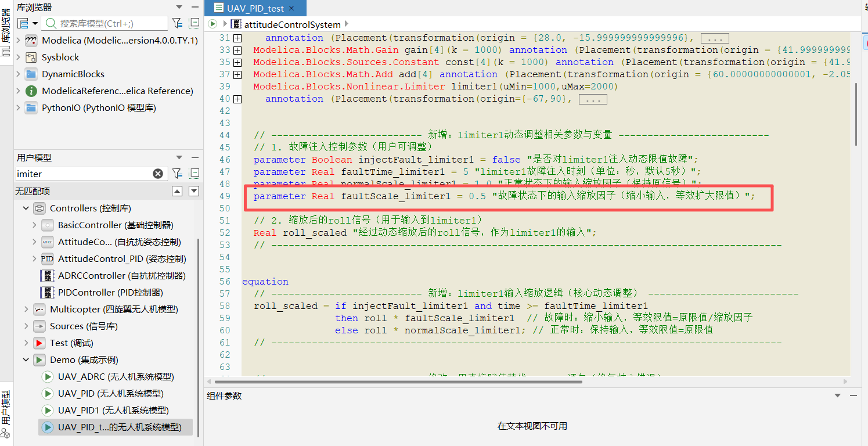Collapse the Controllers package
The height and width of the screenshot is (446, 868).
pyautogui.click(x=26, y=208)
